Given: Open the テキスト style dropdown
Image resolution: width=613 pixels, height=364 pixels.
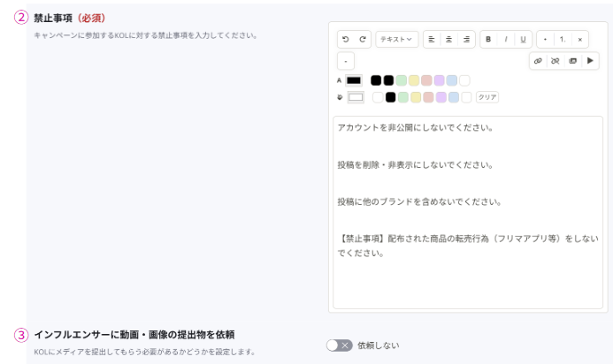Looking at the screenshot, I should click(397, 40).
